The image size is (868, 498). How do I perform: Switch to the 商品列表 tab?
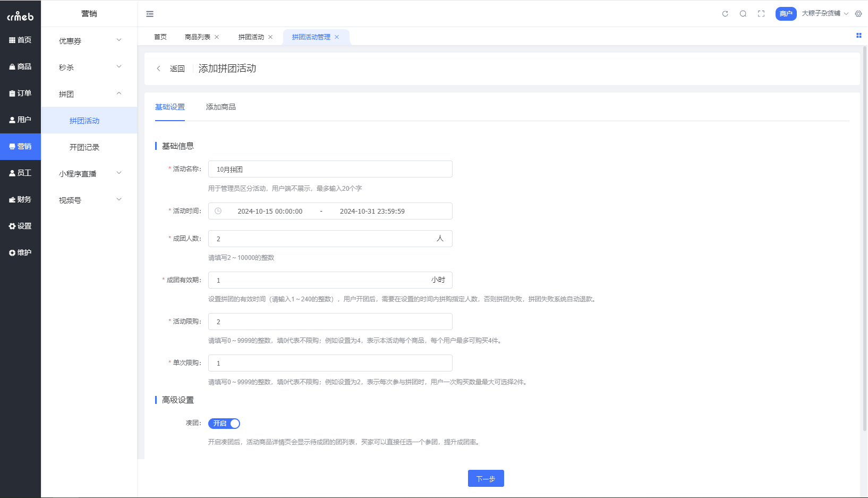click(x=198, y=37)
